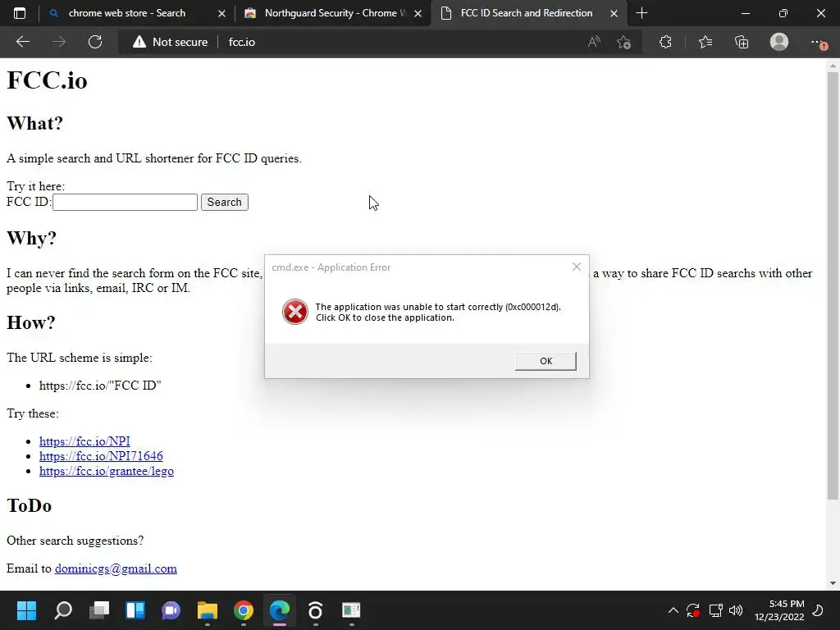Open the fcc.io/grantee/lego link
Viewport: 840px width, 630px height.
[x=107, y=471]
